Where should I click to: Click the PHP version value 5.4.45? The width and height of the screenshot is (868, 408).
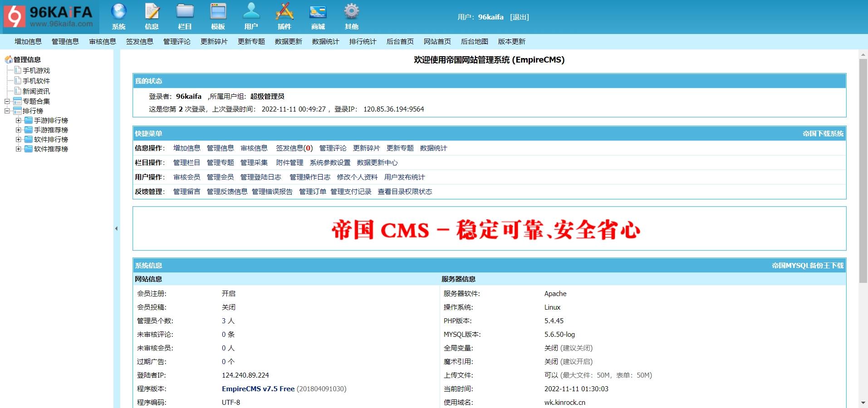tap(554, 321)
